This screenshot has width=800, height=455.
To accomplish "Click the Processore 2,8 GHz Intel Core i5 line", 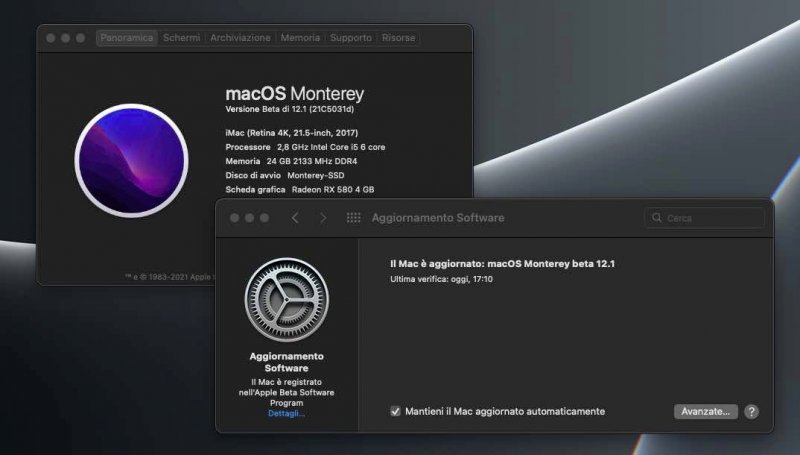I will pos(305,147).
